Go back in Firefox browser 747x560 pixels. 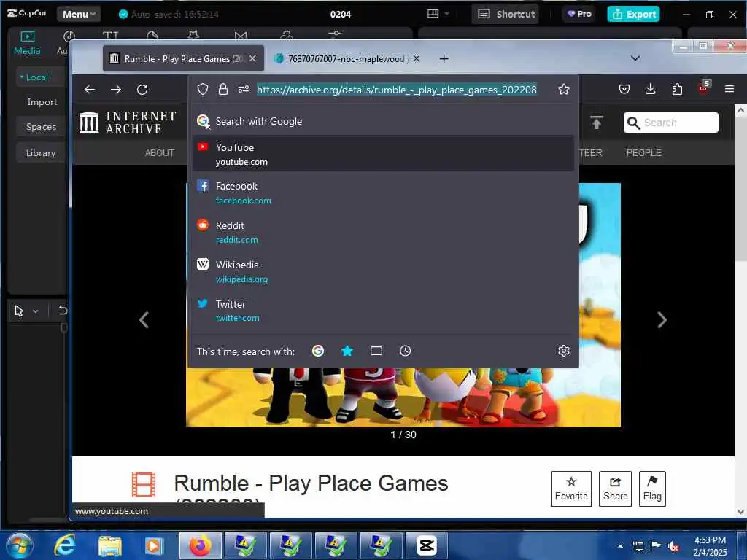[x=90, y=90]
